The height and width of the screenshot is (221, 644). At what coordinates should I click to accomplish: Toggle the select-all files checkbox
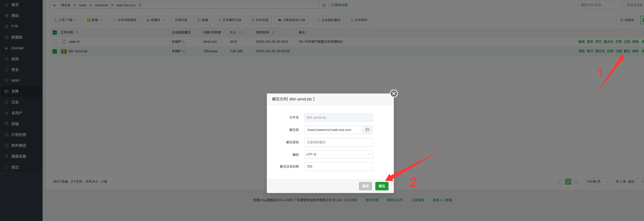55,32
